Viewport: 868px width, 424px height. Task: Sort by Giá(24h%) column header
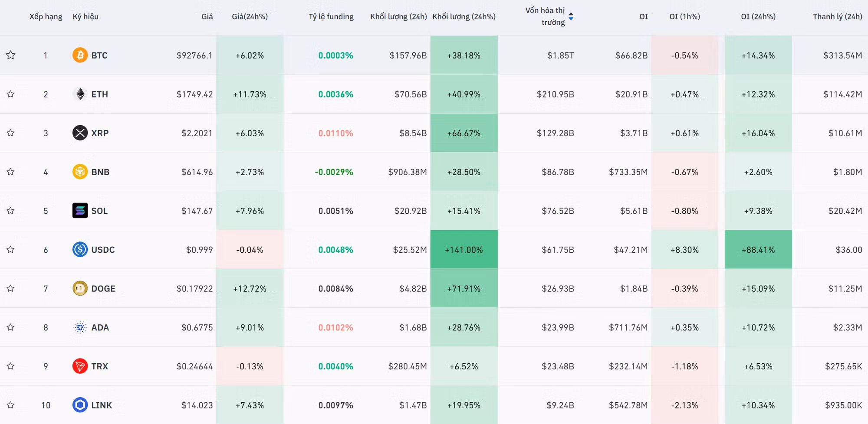(250, 16)
